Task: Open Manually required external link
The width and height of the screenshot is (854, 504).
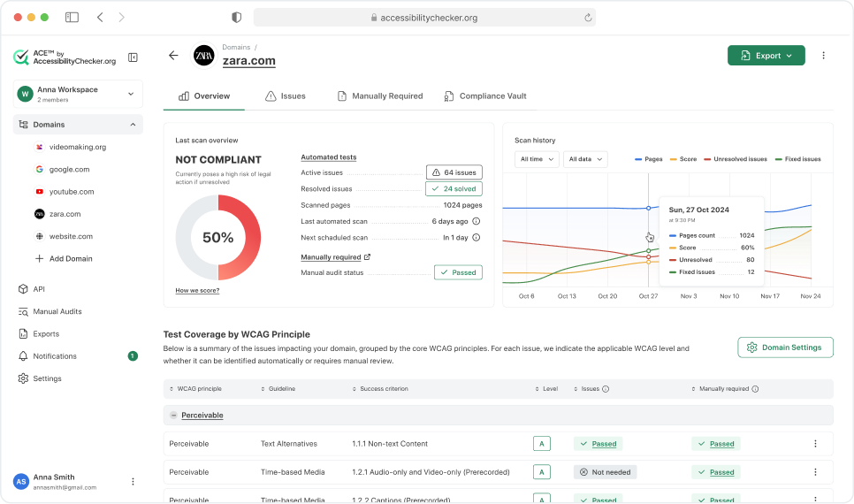Action: pyautogui.click(x=336, y=257)
